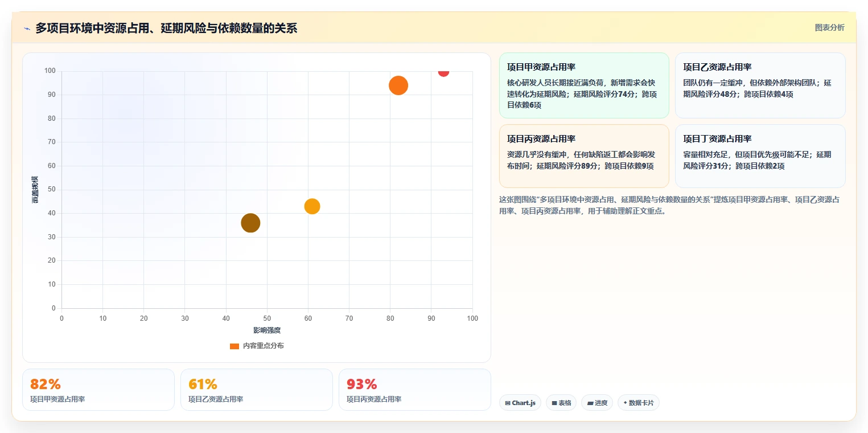Select the 进度 tag
This screenshot has height=433, width=868.
pyautogui.click(x=597, y=403)
